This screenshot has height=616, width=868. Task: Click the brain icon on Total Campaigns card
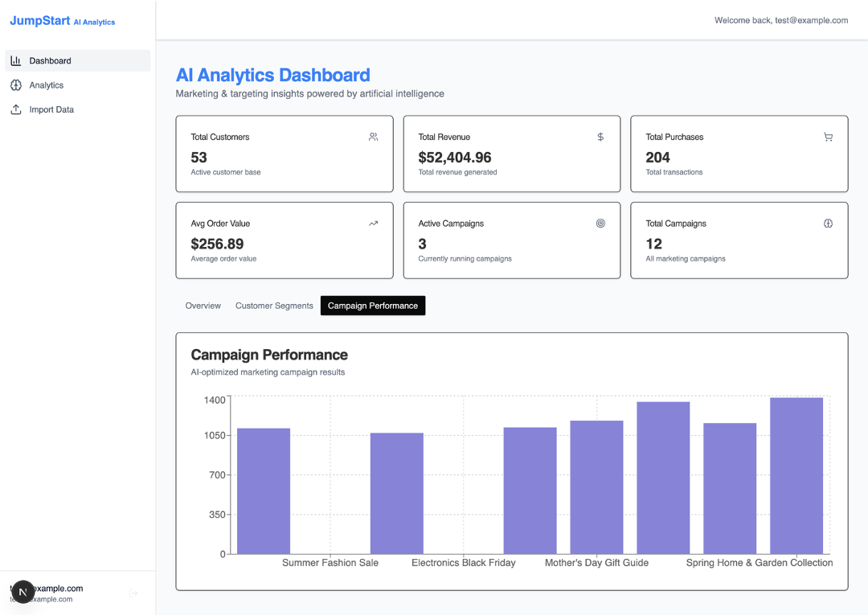(828, 224)
